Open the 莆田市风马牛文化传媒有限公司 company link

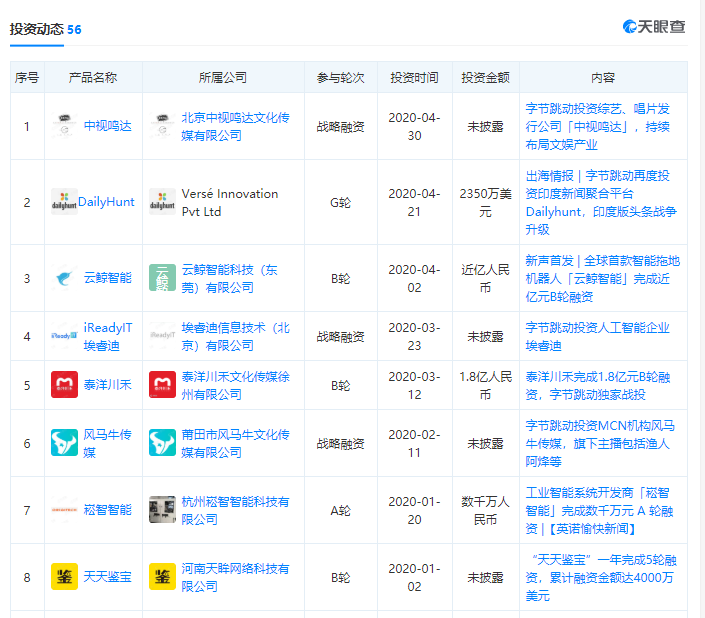coord(235,443)
